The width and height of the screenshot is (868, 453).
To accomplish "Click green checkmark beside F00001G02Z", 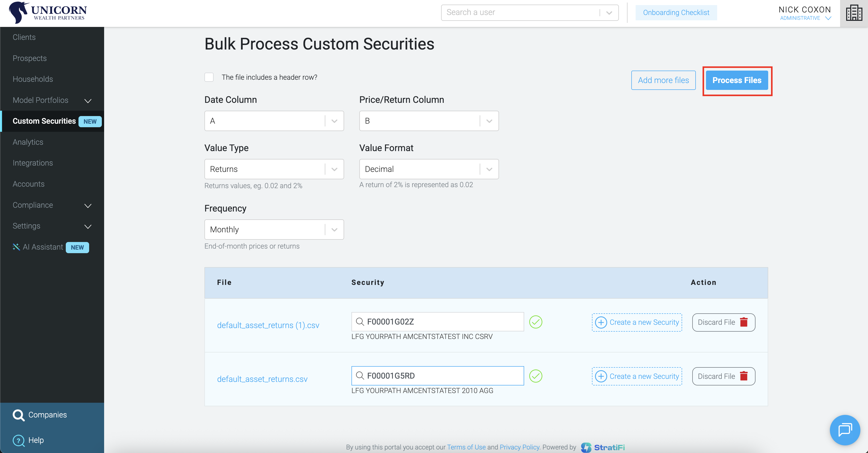I will pyautogui.click(x=535, y=322).
